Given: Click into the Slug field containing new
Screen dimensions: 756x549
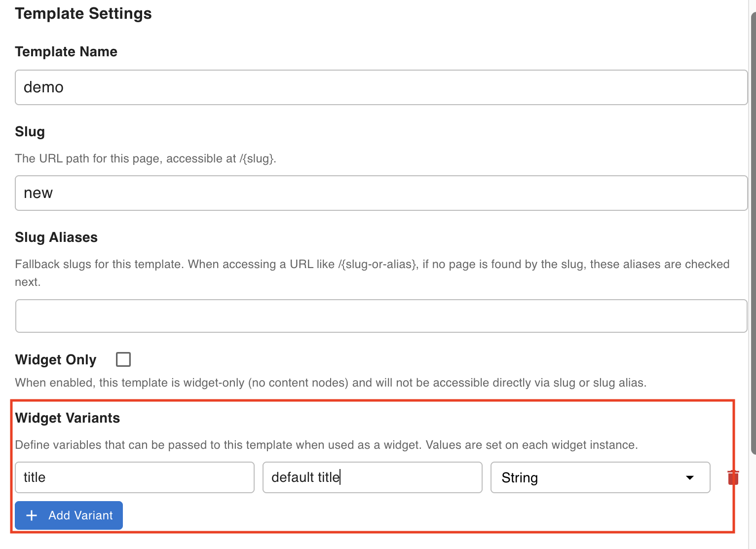Looking at the screenshot, I should pos(381,193).
